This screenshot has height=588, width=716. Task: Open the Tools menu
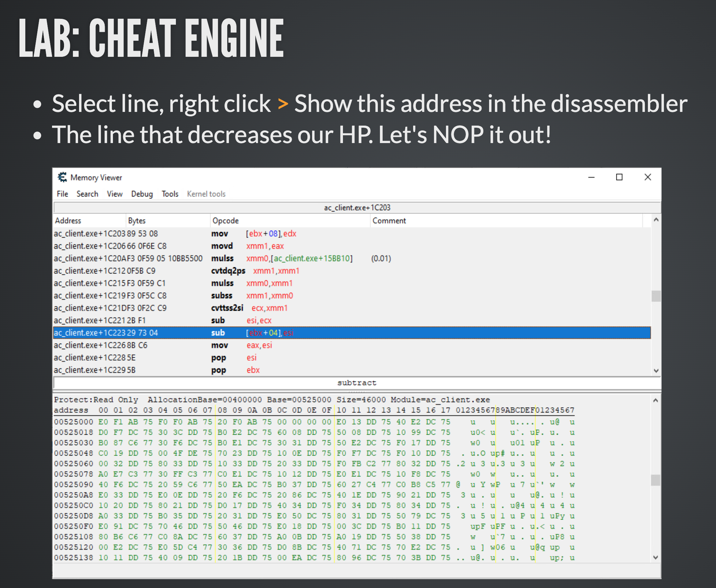click(170, 194)
